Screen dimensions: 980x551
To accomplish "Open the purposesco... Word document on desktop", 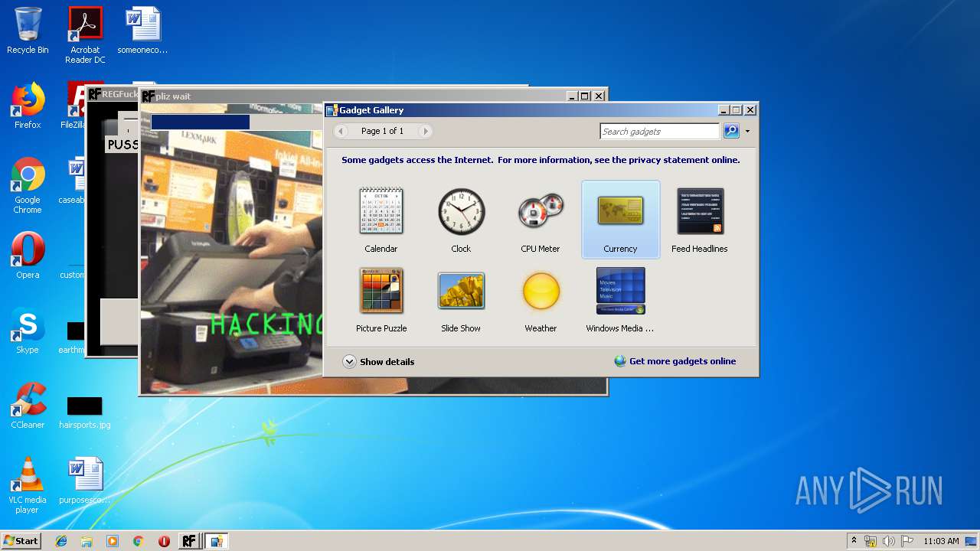I will (x=85, y=481).
